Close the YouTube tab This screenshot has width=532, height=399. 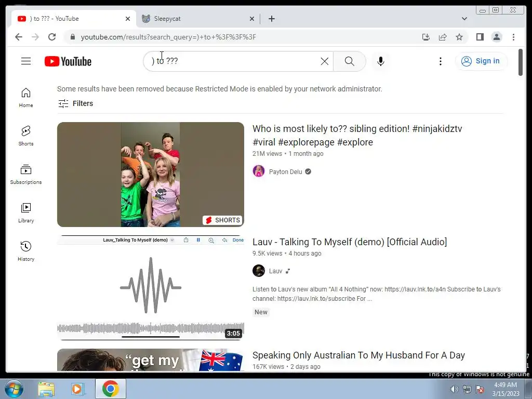pos(128,19)
